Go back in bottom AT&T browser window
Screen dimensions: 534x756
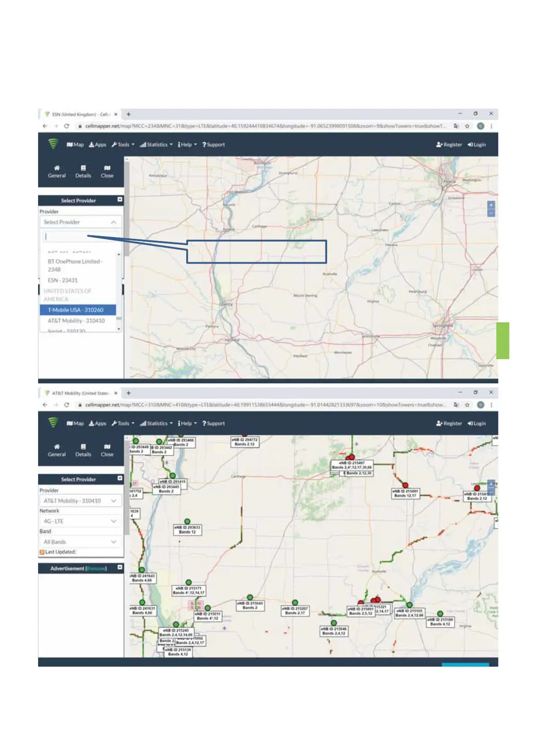point(45,405)
